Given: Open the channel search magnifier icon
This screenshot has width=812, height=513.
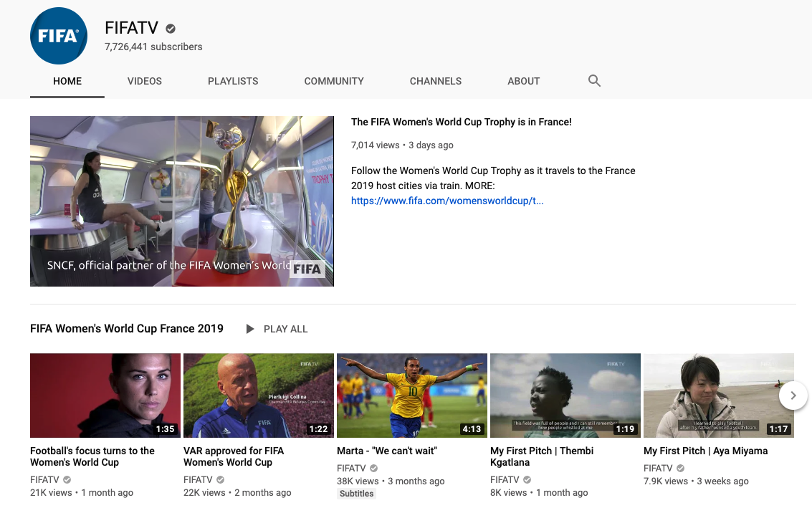Looking at the screenshot, I should pyautogui.click(x=594, y=81).
